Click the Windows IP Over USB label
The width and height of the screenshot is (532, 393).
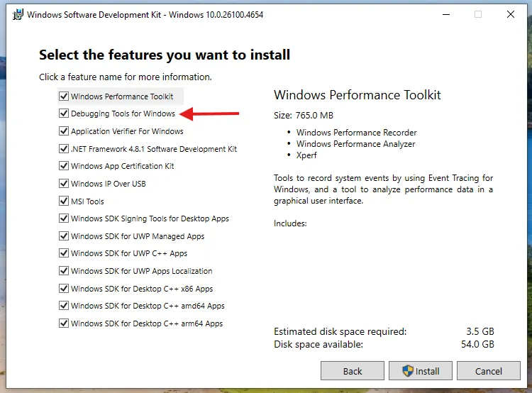(x=109, y=184)
